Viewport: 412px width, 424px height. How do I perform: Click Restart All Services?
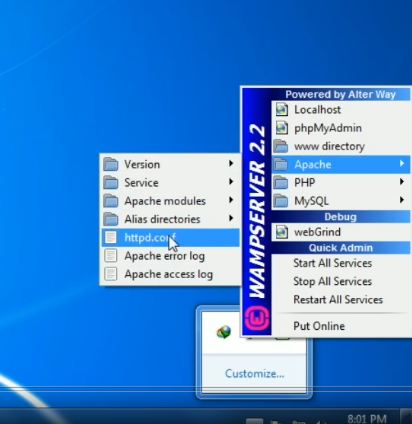341,299
